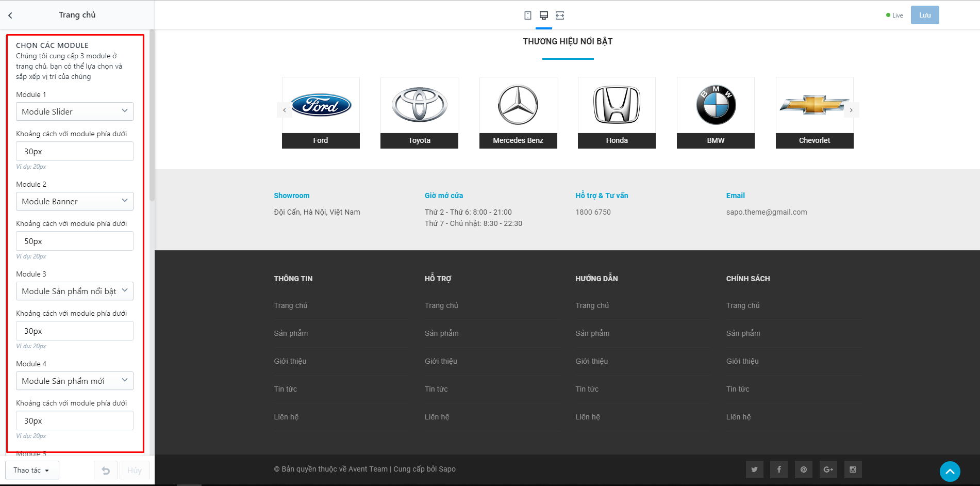
Task: Open Sản phẩm link under THÔNG TIN
Action: click(291, 333)
